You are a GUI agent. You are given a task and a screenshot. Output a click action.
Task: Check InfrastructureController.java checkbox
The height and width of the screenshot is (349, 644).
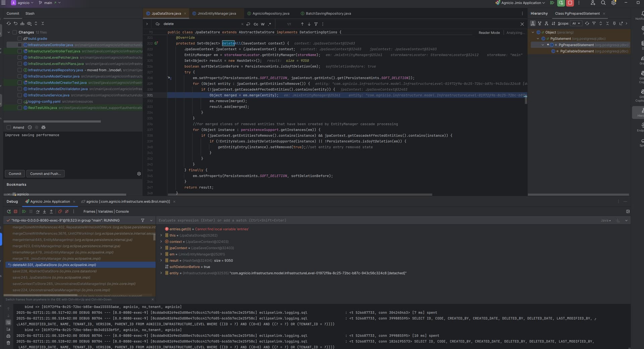pyautogui.click(x=20, y=45)
